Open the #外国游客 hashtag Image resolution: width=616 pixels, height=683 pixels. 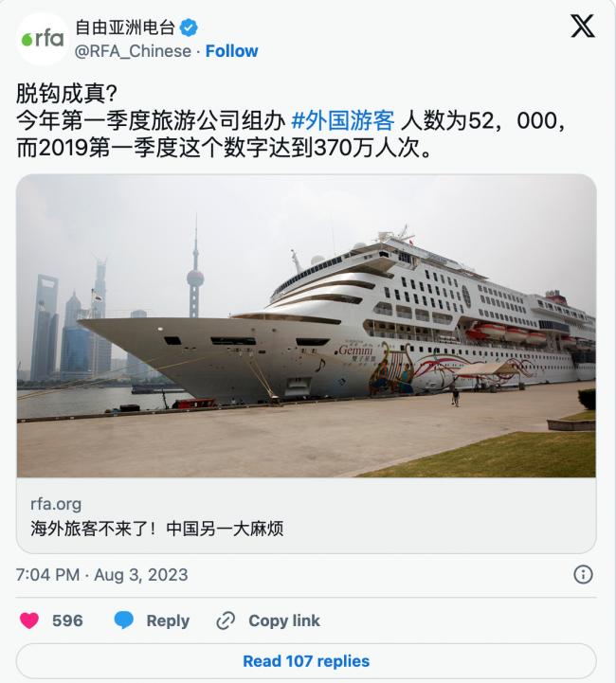click(x=343, y=120)
